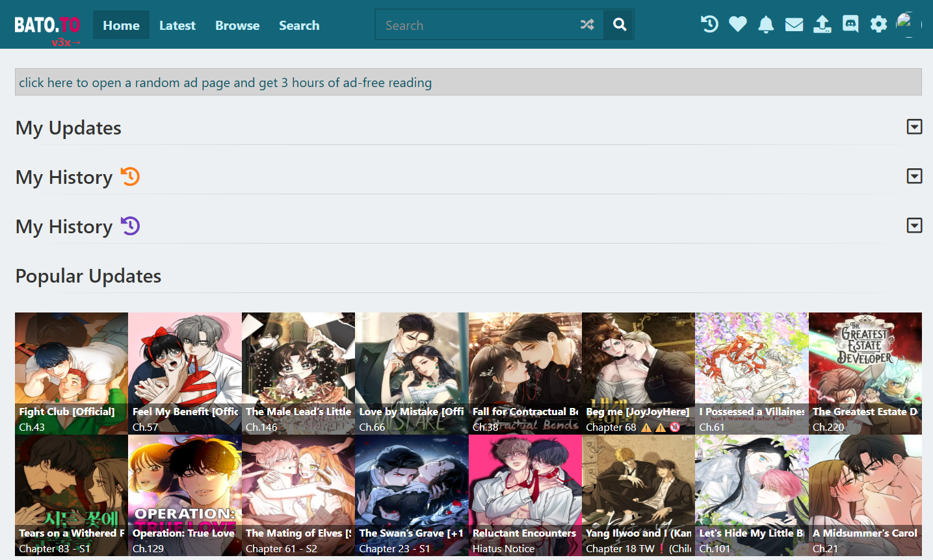
Task: Click the ad-free reading banner link
Action: 468,83
